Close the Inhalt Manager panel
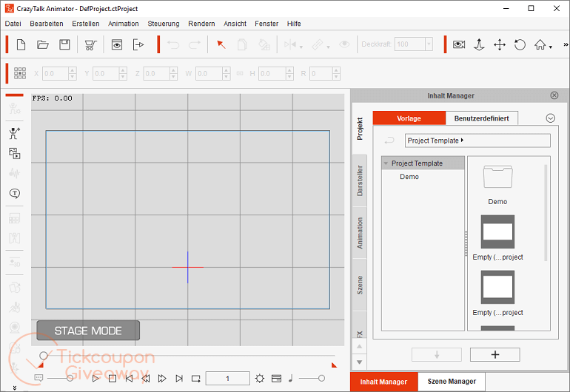 click(x=554, y=95)
